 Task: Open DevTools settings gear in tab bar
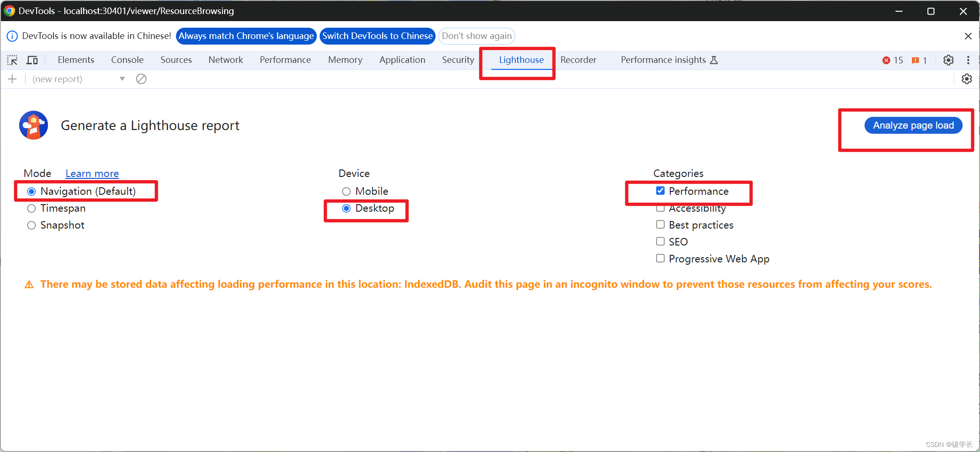coord(949,60)
